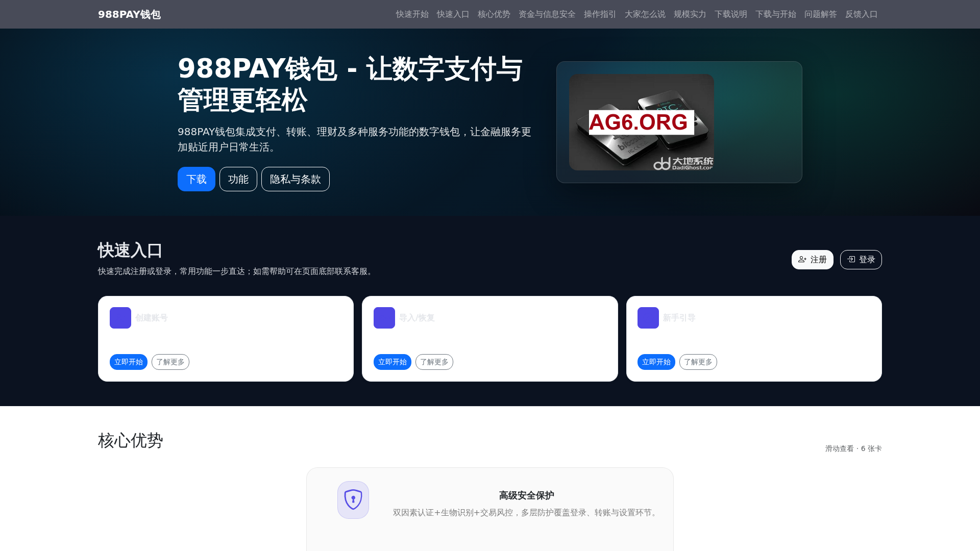Open 资金与信息安全 in the top menu
The width and height of the screenshot is (980, 551).
click(547, 14)
